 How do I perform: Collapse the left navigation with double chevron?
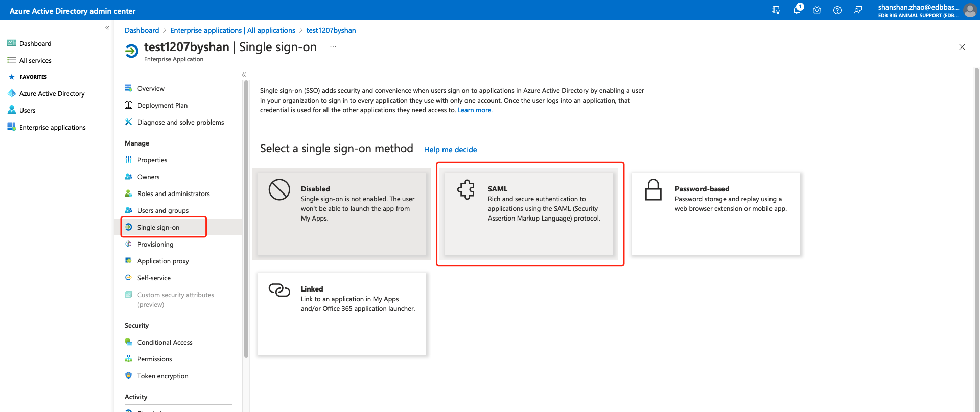tap(107, 28)
